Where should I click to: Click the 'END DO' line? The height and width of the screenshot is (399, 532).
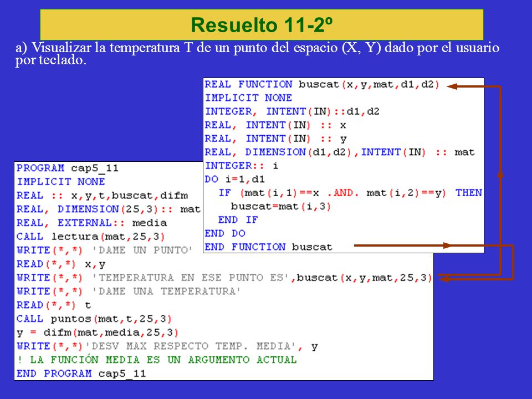[x=225, y=233]
